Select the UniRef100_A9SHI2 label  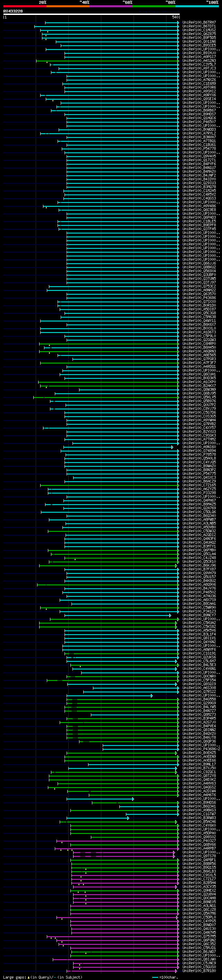click(199, 91)
